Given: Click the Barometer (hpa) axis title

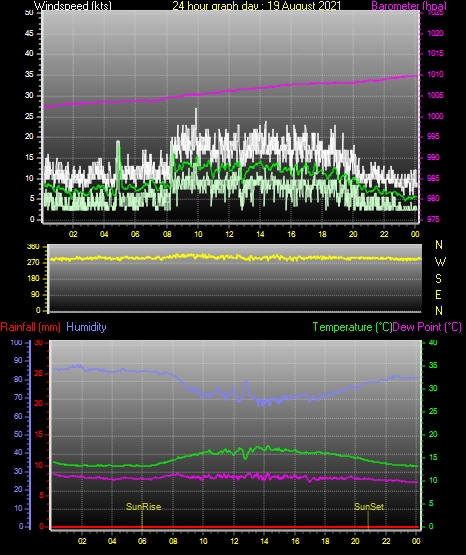Looking at the screenshot, I should point(409,6).
